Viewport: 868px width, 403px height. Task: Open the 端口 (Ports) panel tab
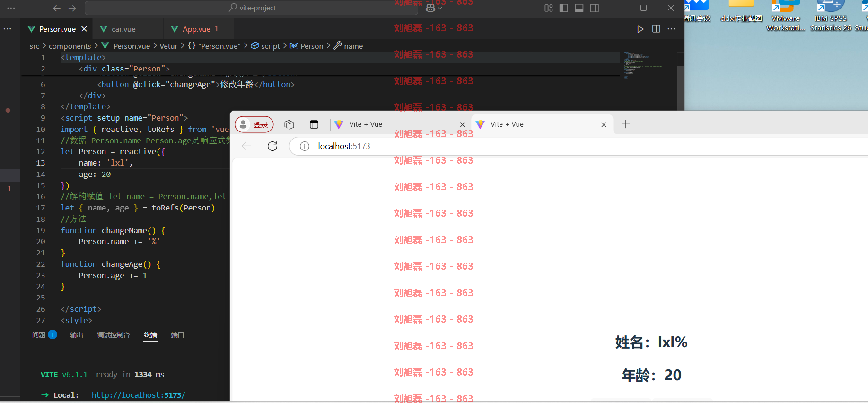(177, 335)
